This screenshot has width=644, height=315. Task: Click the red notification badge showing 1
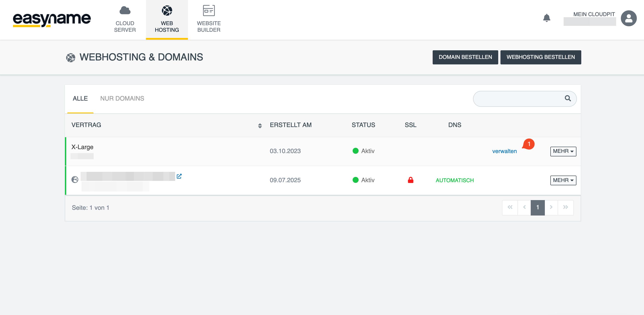pyautogui.click(x=528, y=144)
